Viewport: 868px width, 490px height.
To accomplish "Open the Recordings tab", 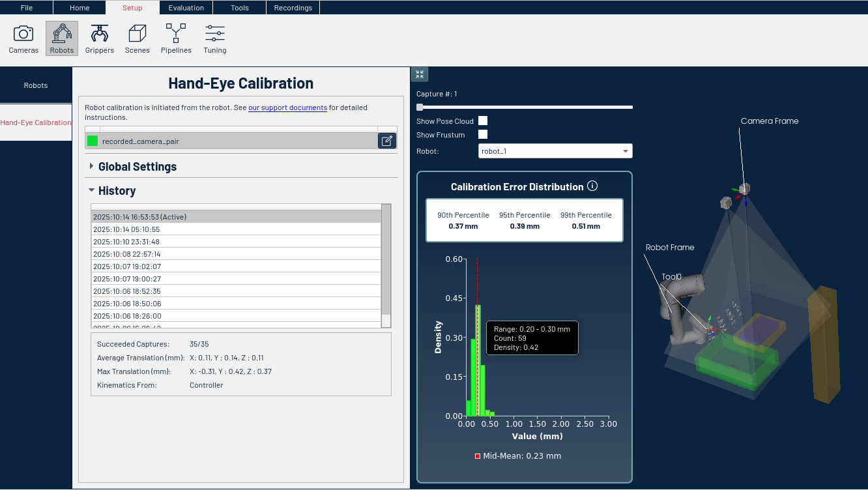I will tap(293, 8).
